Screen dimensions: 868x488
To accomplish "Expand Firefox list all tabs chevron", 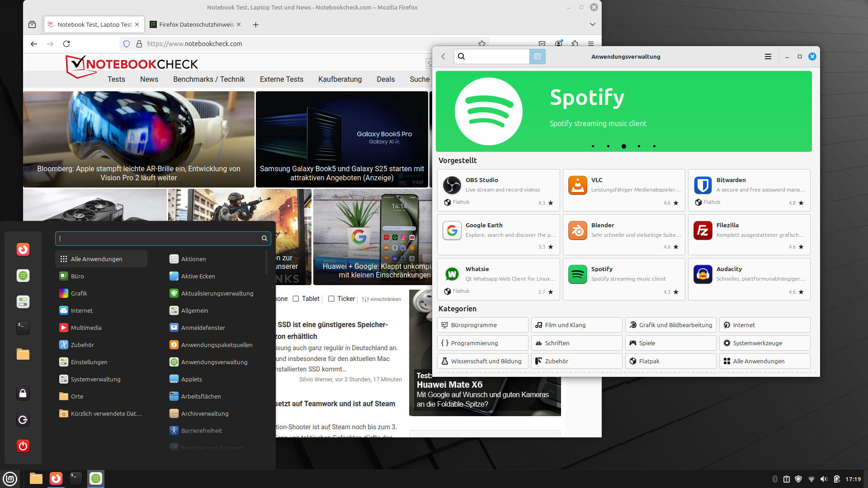I will coord(592,24).
